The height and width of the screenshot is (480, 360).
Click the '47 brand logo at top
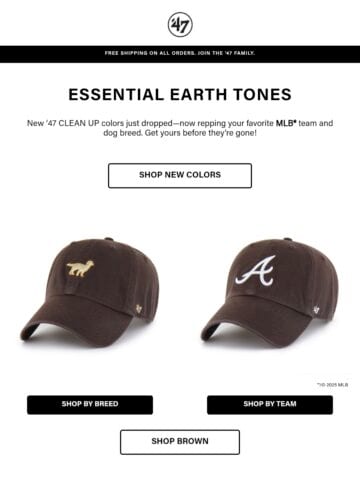pos(180,25)
